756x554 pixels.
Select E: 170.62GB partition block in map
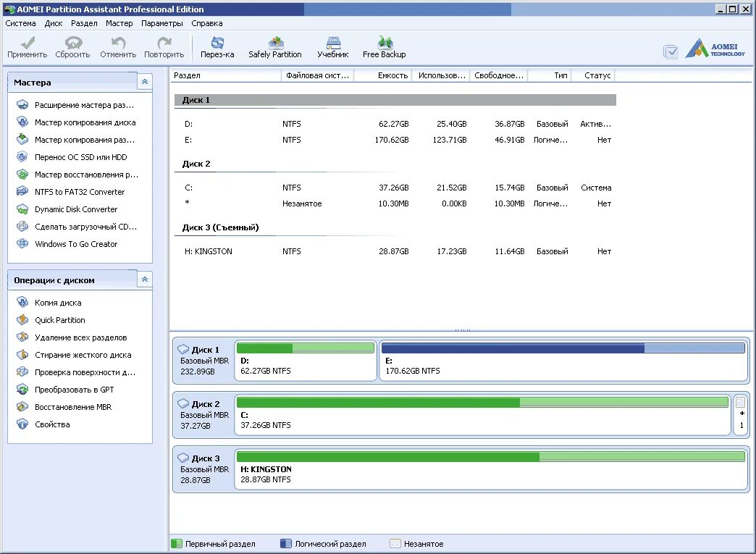[x=563, y=361]
